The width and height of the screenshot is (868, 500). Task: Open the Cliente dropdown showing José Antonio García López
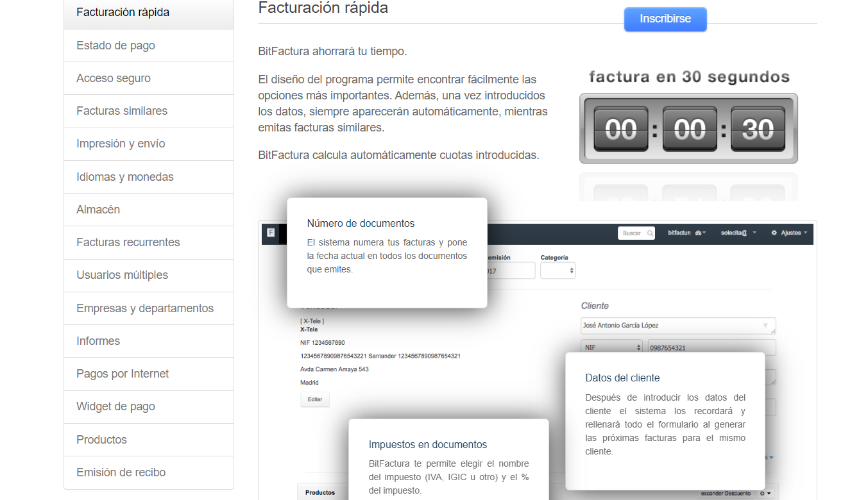[x=678, y=326]
